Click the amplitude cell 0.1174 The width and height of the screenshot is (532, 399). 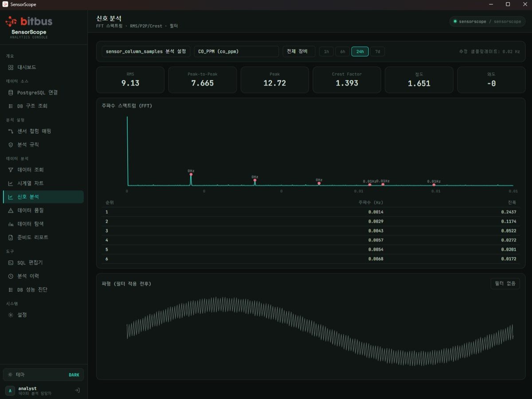tap(509, 221)
